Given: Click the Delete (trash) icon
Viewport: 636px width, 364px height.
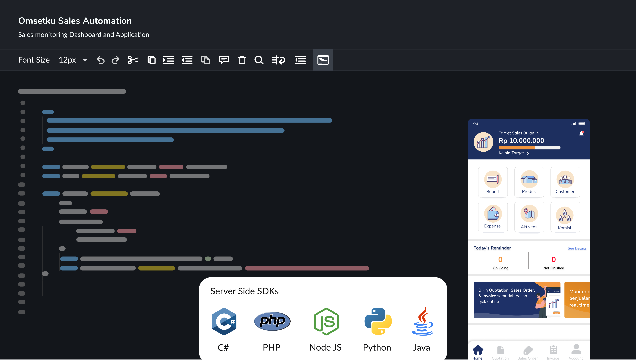Looking at the screenshot, I should (x=242, y=60).
